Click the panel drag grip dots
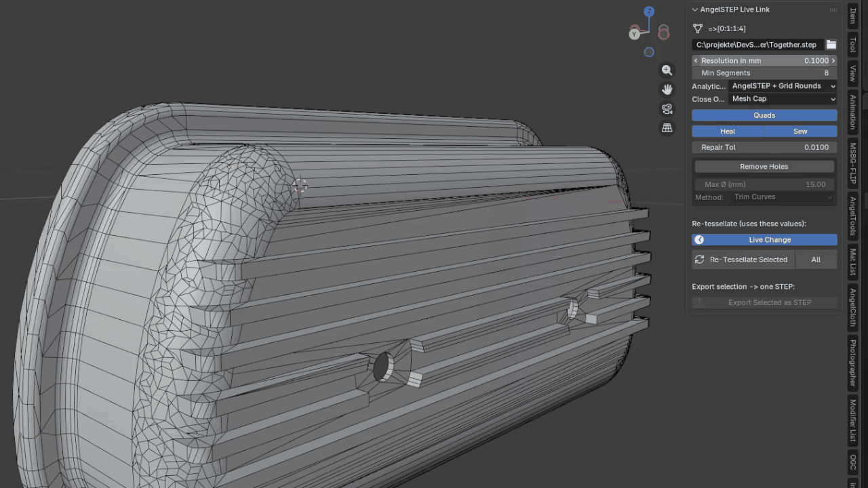Image resolution: width=868 pixels, height=488 pixels. pyautogui.click(x=833, y=9)
